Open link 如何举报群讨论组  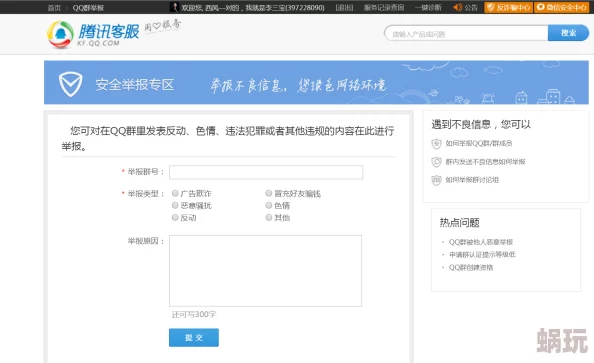point(472,180)
